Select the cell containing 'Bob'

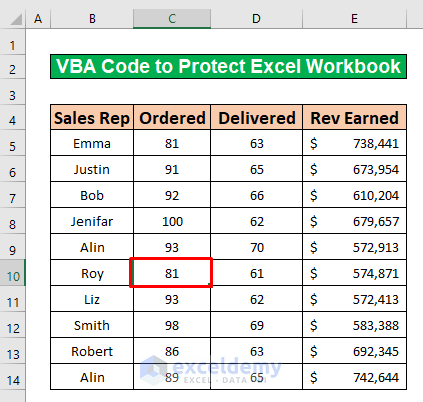coord(92,195)
